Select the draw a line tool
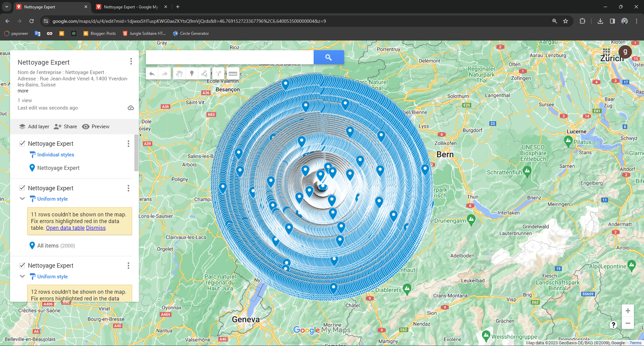644x346 pixels. pyautogui.click(x=204, y=74)
